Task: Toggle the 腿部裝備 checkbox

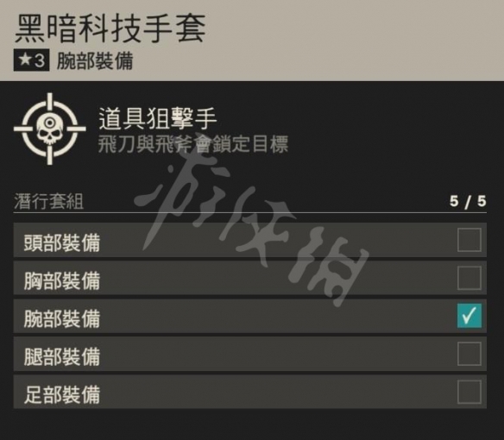Action: [469, 354]
